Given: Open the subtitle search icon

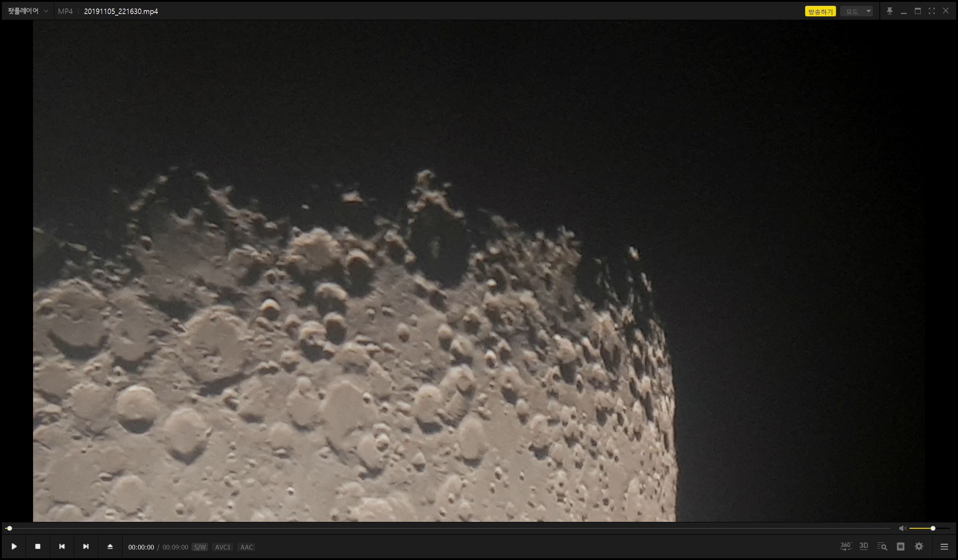Looking at the screenshot, I should pos(882,546).
